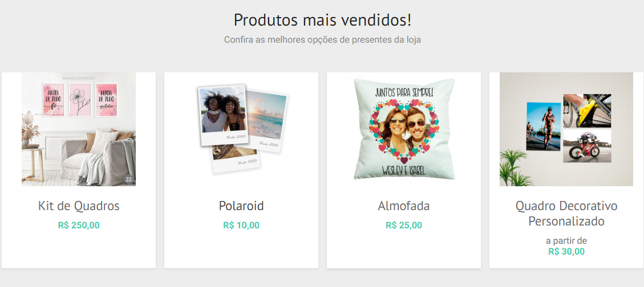The image size is (644, 287).
Task: Click the pink 'Antes de tudo' frame
Action: (x=54, y=100)
